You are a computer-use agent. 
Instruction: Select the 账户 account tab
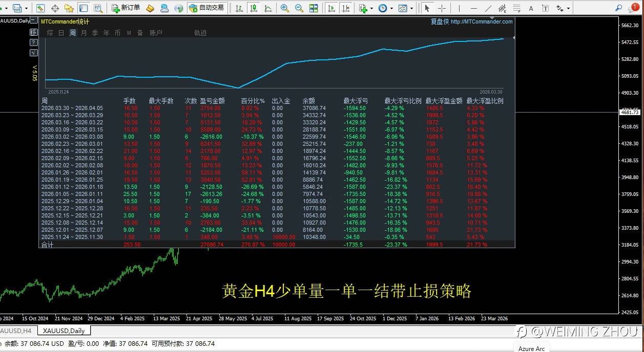156,33
